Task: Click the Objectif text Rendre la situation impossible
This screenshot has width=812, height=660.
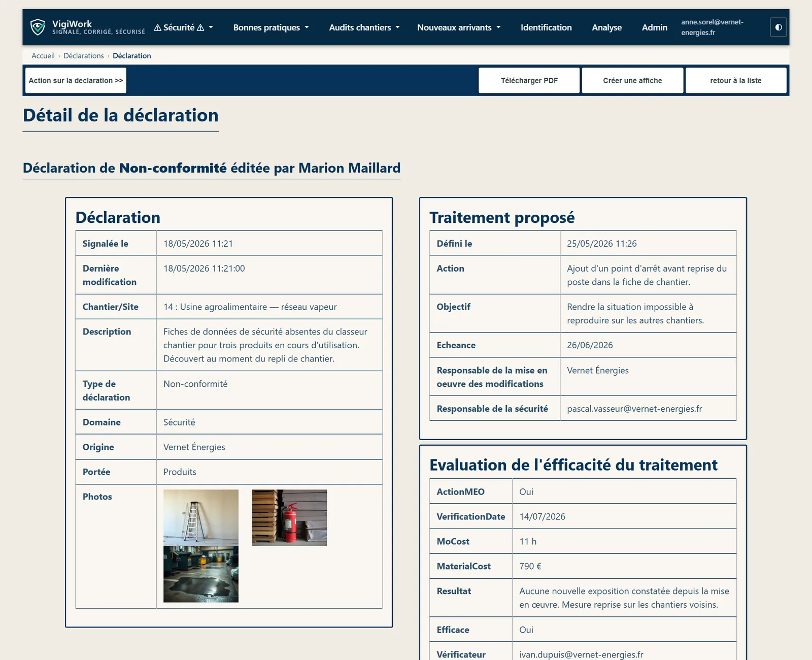Action: pos(635,314)
